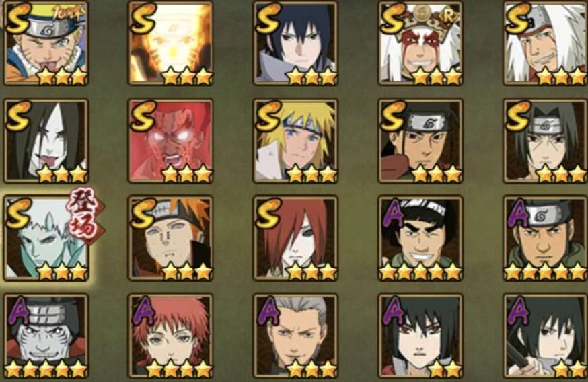Select the long black-haired character sticking tongue out

coord(46,141)
